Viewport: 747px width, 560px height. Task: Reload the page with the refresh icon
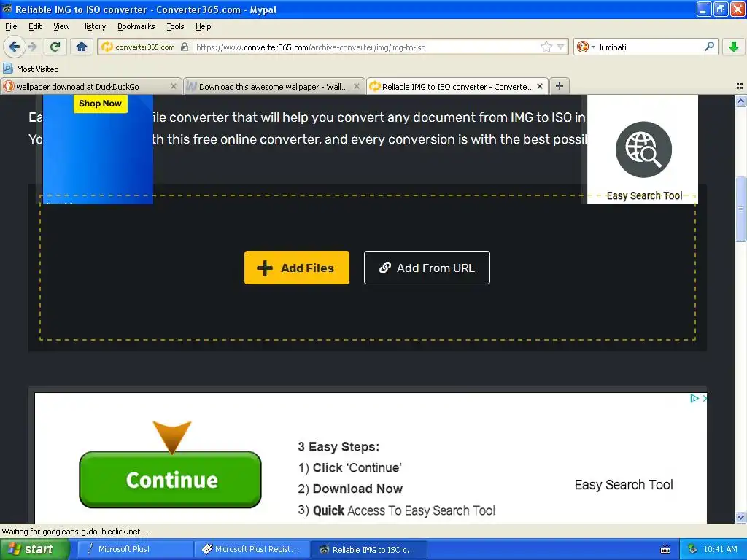pos(55,47)
